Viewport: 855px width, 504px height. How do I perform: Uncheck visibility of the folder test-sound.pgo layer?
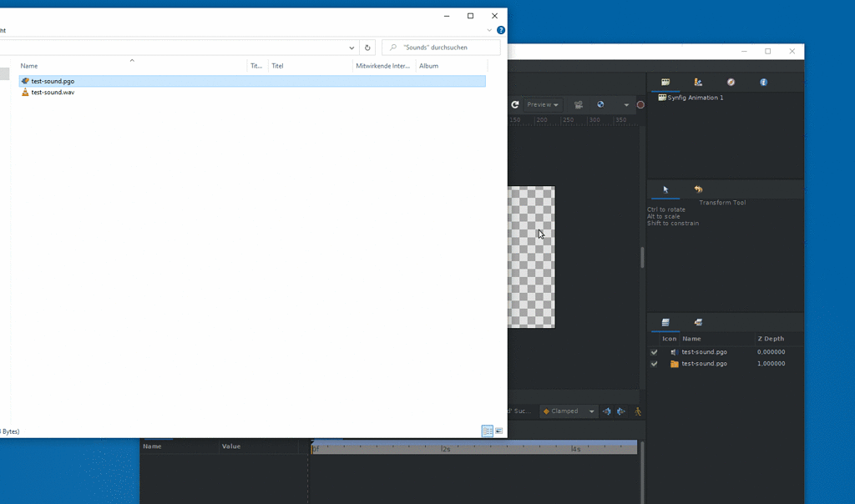click(x=655, y=364)
